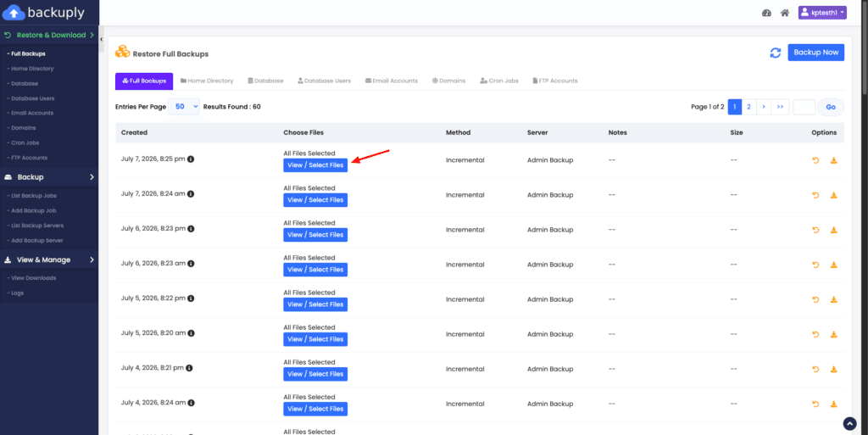Show info for July 7 8:25 pm backup
Viewport: 868px width, 435px height.
(191, 159)
